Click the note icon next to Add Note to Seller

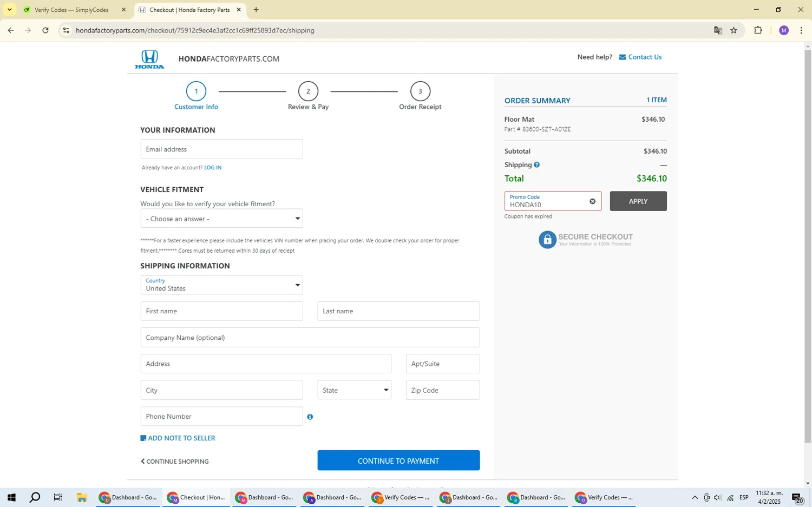coord(143,438)
